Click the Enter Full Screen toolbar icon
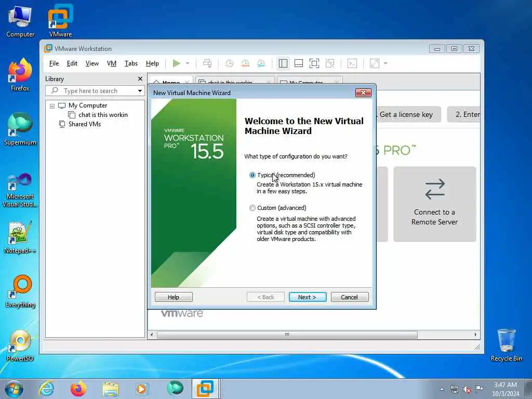532x399 pixels. (x=314, y=63)
